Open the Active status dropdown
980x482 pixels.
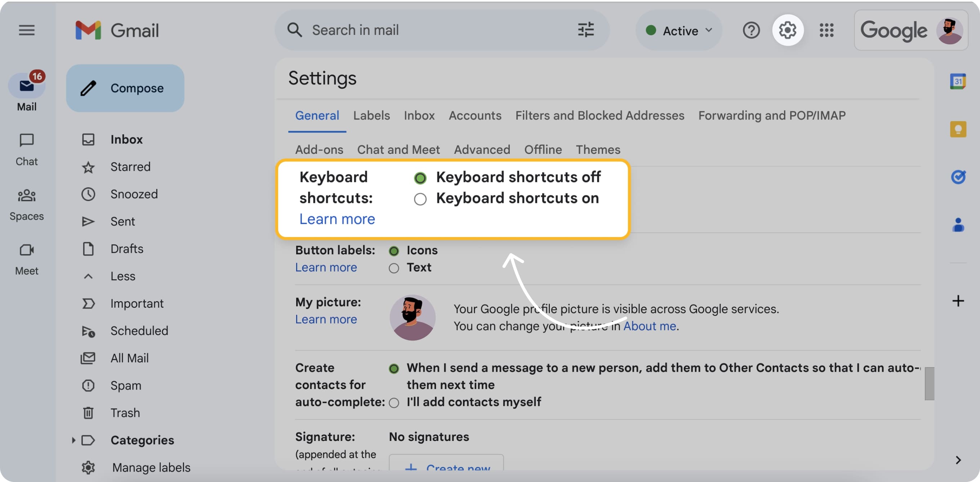coord(679,30)
